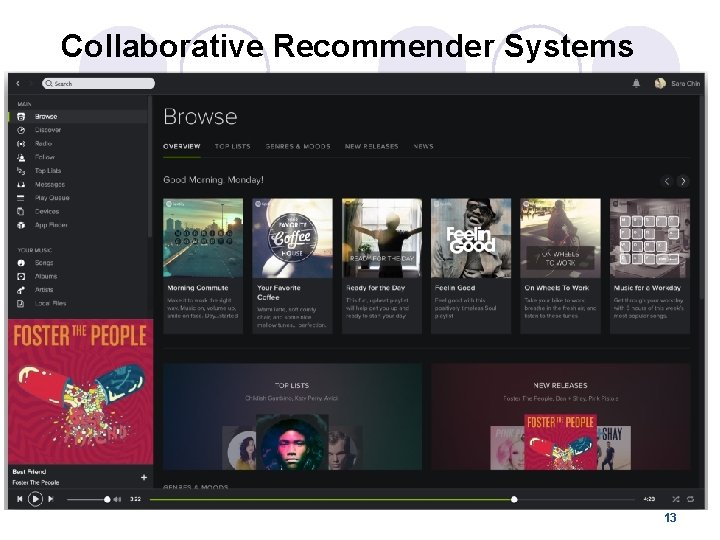Viewport: 720px width, 540px height.
Task: Click Feelin Good title text
Action: 455,288
